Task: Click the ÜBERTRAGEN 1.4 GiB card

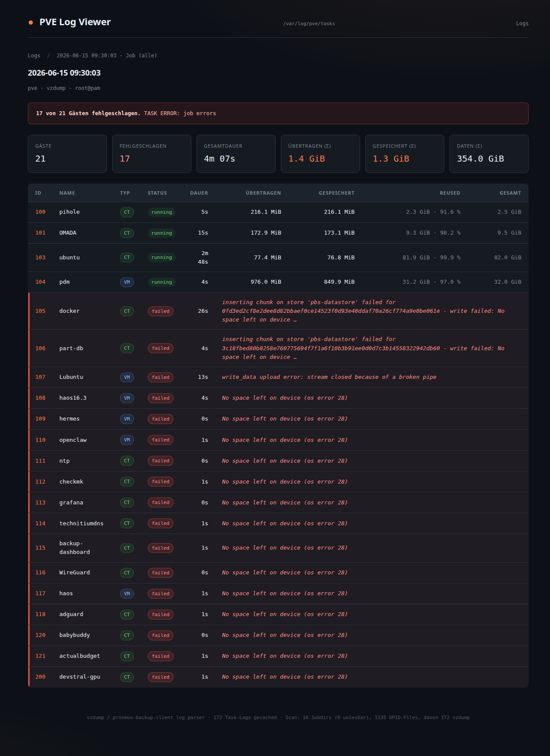Action: [320, 154]
